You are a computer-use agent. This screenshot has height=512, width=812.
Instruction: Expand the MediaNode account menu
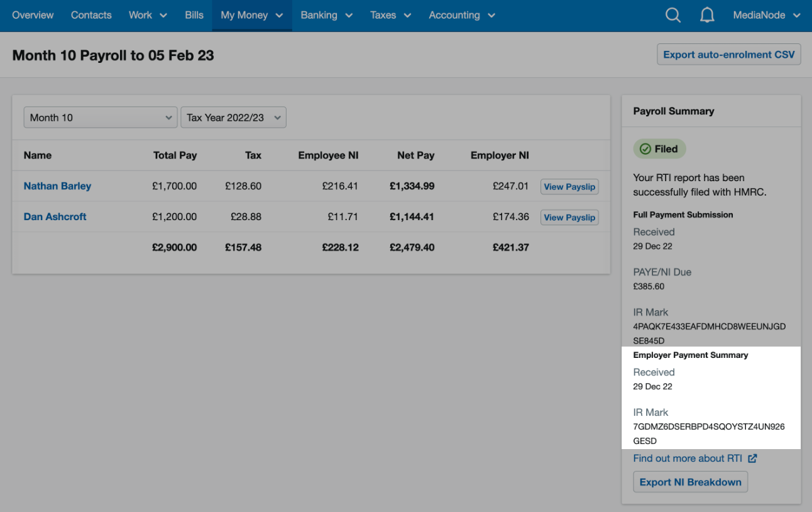pos(766,15)
